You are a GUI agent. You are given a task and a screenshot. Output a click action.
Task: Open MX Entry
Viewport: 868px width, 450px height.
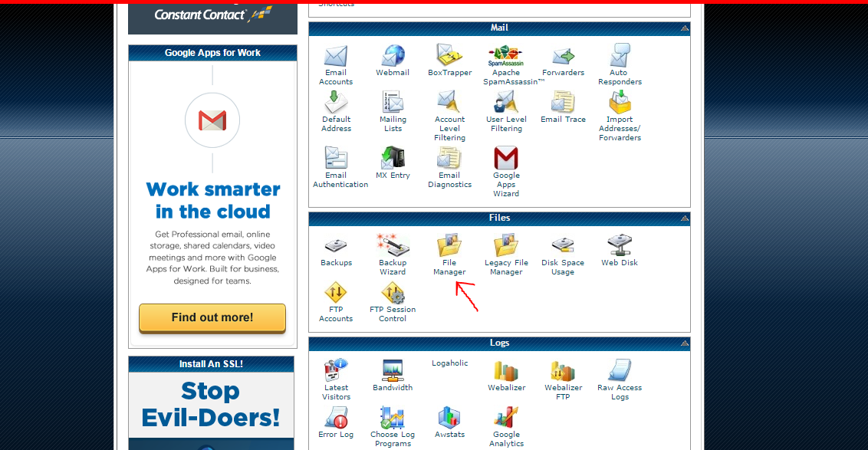(393, 163)
